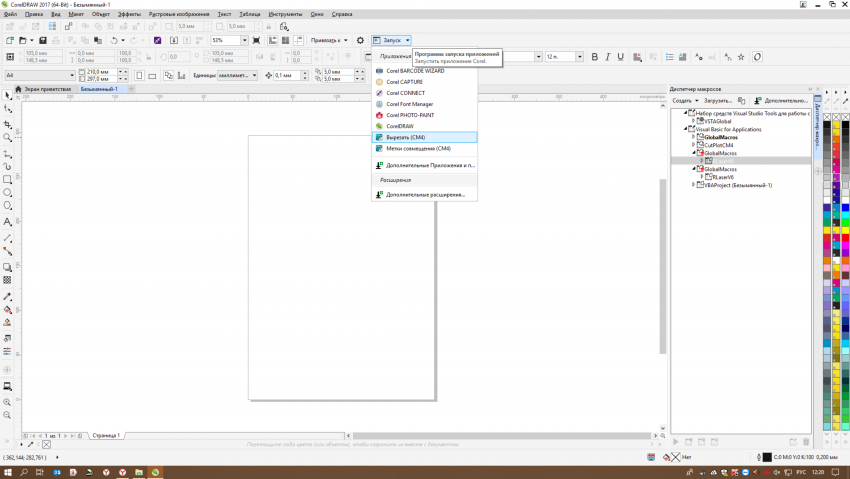Select the Ellipse tool in toolbox
This screenshot has width=850, height=479.
[8, 192]
